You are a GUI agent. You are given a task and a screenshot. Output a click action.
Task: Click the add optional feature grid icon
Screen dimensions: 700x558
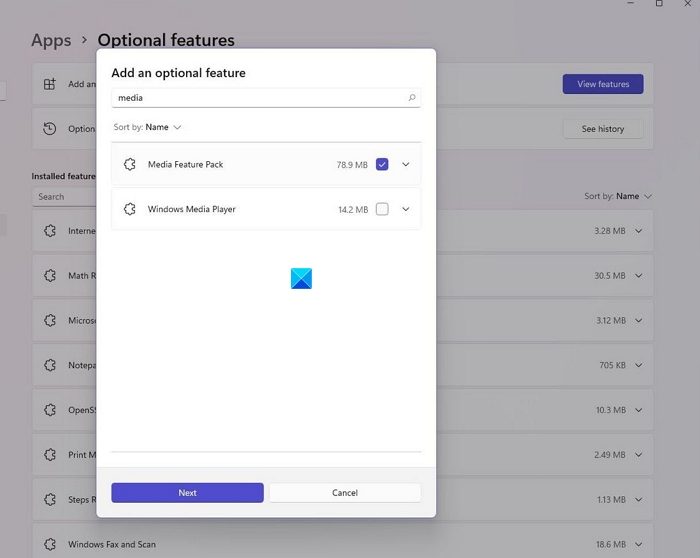(x=49, y=84)
